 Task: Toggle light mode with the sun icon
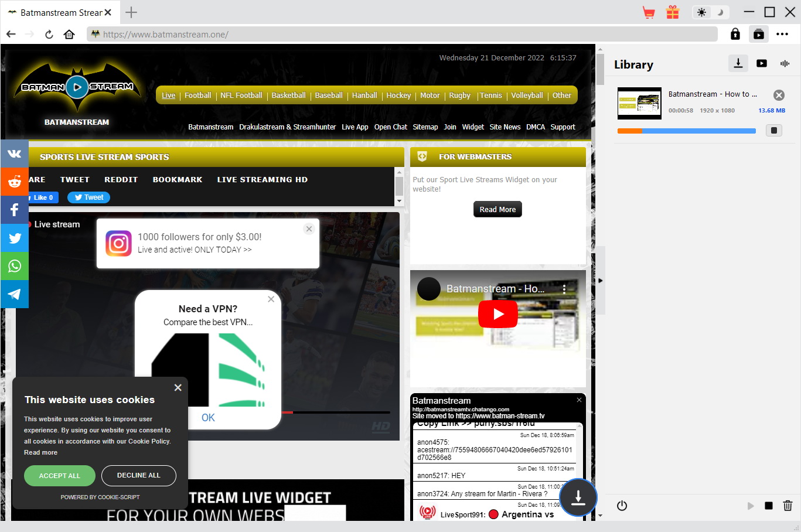[701, 12]
